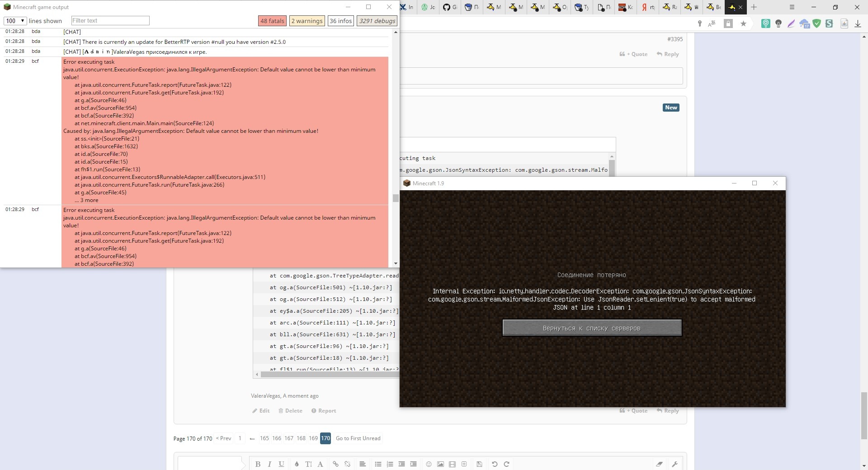The width and height of the screenshot is (868, 470).
Task: Toggle the '48 fatals' log filter
Action: tap(272, 21)
